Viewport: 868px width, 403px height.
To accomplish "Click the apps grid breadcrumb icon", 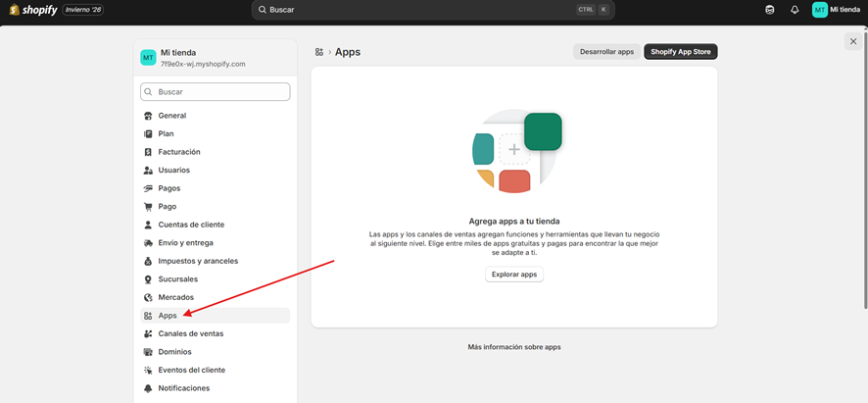I will [x=319, y=52].
